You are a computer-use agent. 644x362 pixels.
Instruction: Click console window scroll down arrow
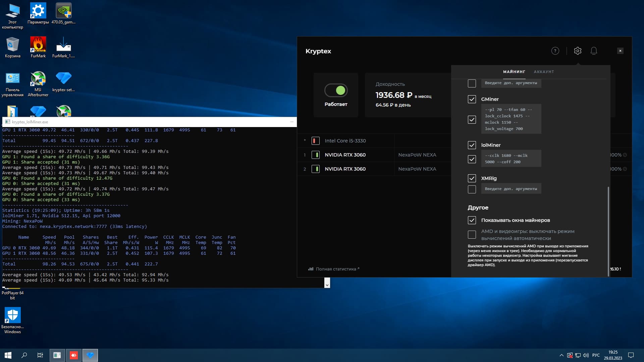click(327, 285)
